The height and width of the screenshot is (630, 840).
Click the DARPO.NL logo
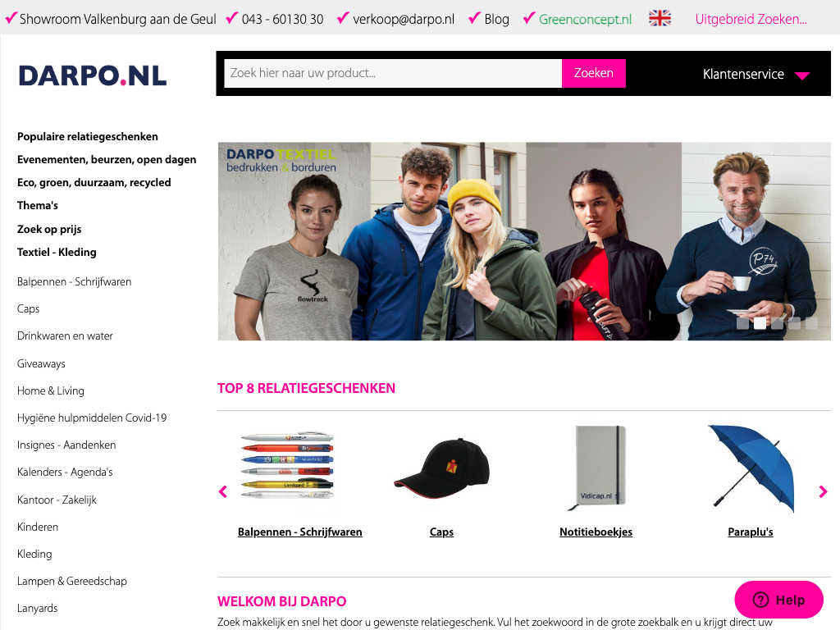point(93,75)
